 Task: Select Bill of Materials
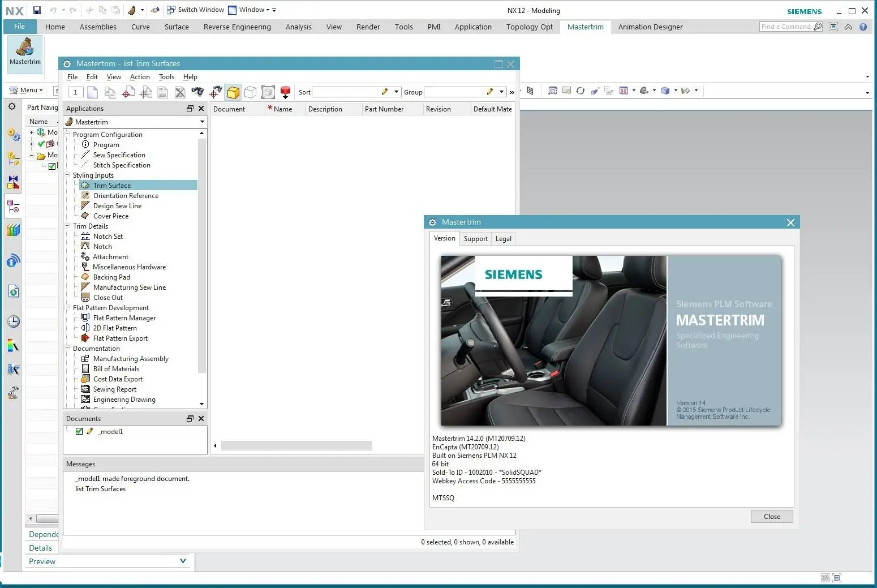pos(116,369)
